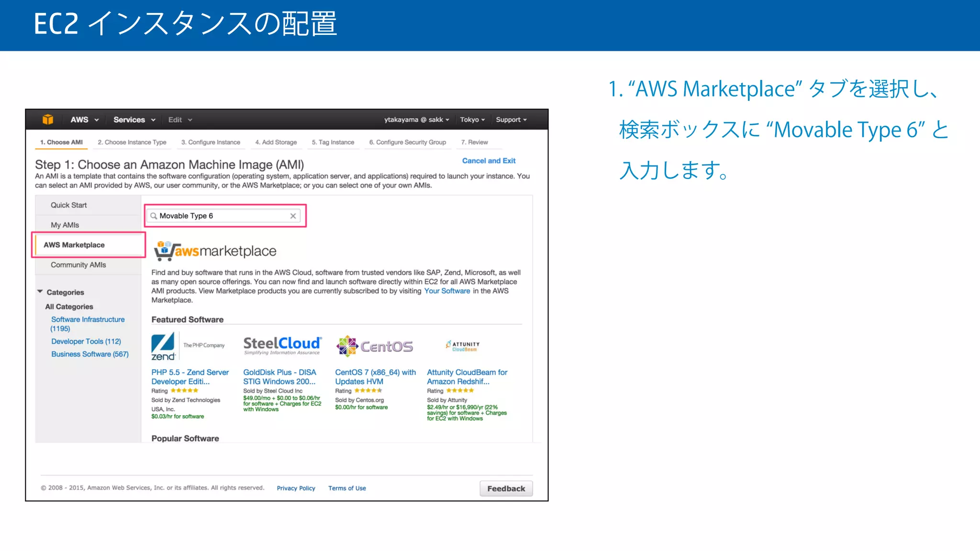
Task: Open GoldDisk Plus - DISA STIG Windows listing
Action: click(280, 377)
